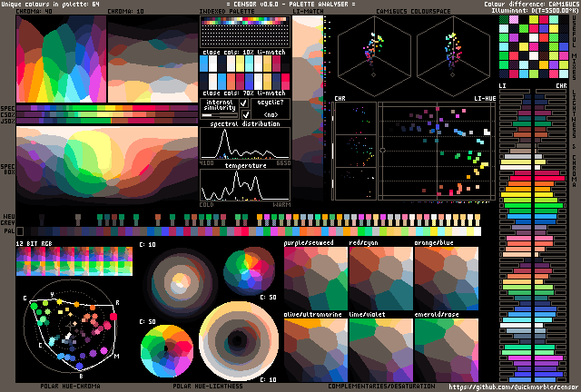
Task: Click the orange/blue desaturation tile
Action: pos(447,279)
